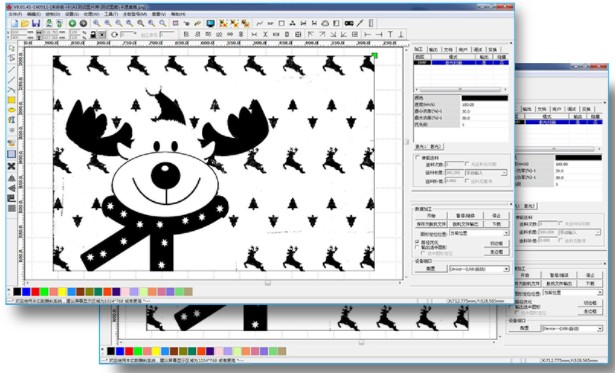The image size is (615, 373).
Task: Click the padlock icon for aspect ratio lock
Action: (x=93, y=35)
